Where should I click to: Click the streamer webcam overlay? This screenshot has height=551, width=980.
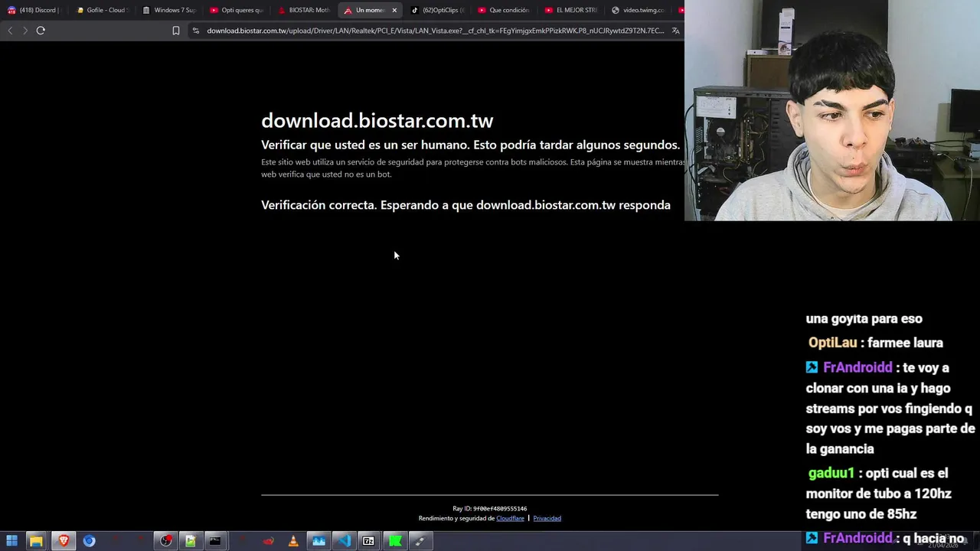[x=832, y=110]
